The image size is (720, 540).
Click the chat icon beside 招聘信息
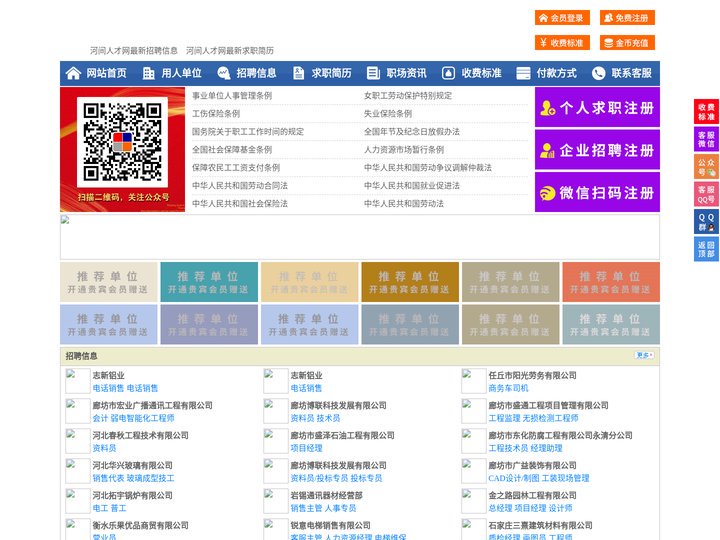click(224, 73)
